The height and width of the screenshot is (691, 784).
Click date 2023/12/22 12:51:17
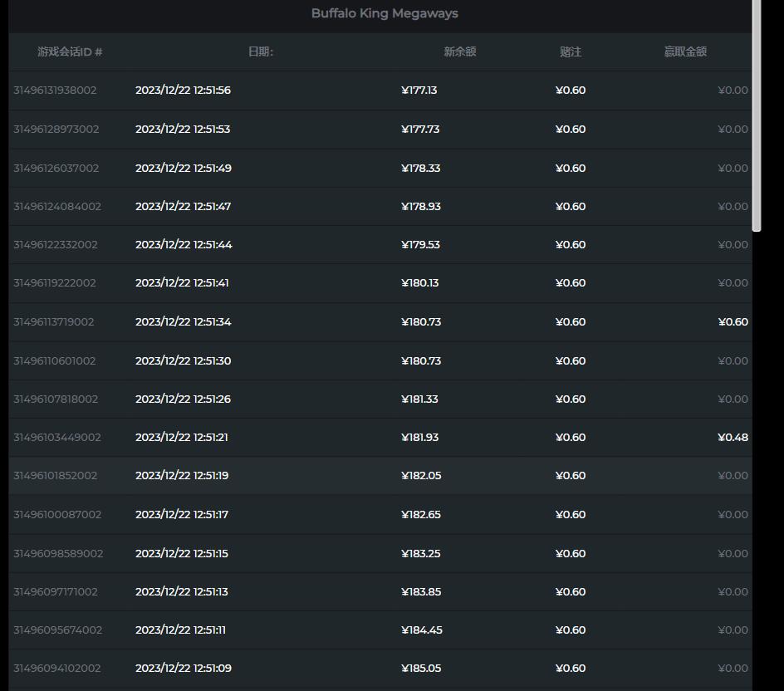182,514
